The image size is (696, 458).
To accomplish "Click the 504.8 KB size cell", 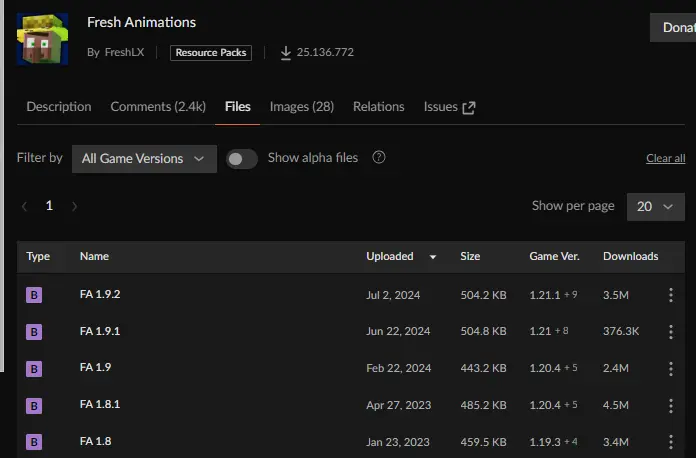I will [483, 332].
